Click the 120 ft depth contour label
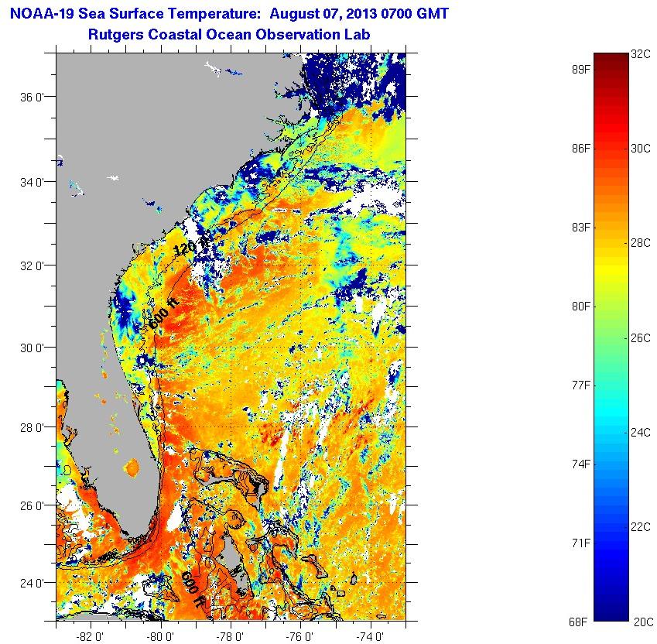This screenshot has height=644, width=657. click(x=191, y=246)
